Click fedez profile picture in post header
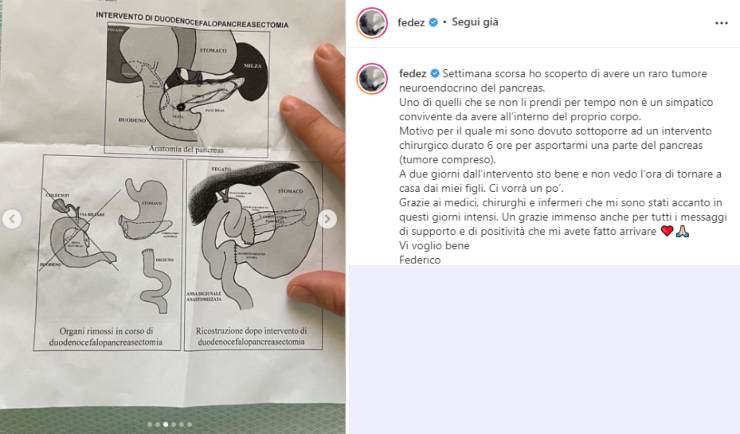740x434 pixels. click(x=372, y=22)
